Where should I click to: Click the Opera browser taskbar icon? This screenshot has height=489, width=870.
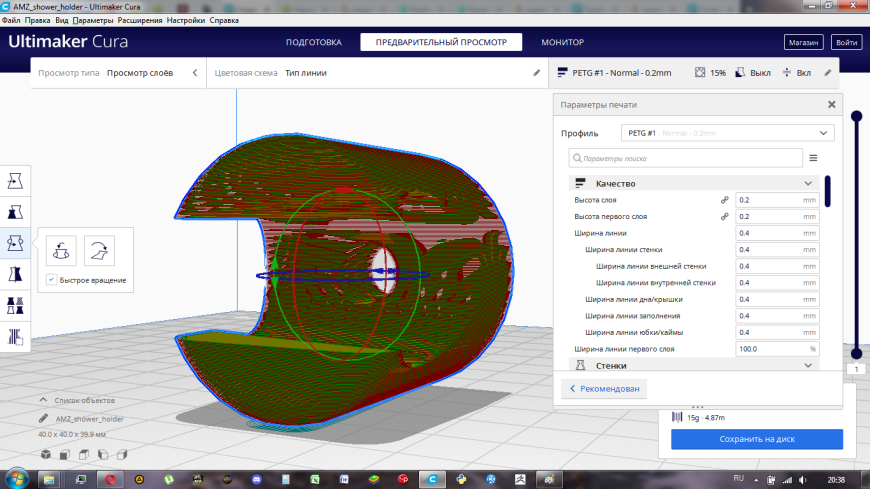110,479
